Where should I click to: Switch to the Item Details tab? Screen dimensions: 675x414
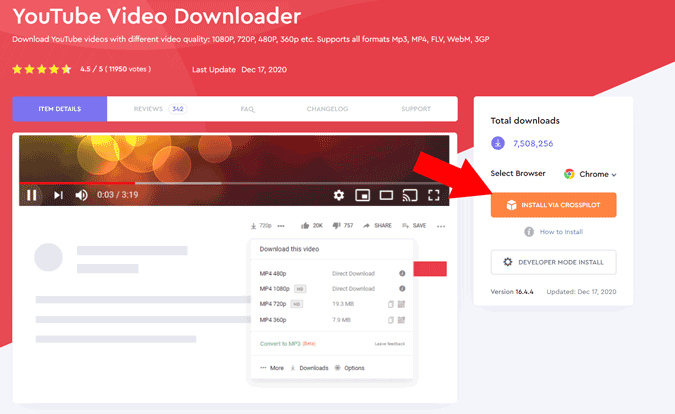pyautogui.click(x=60, y=109)
